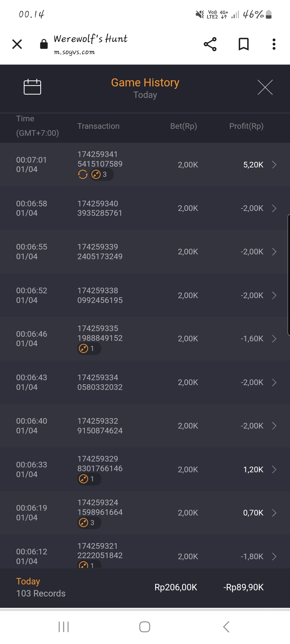Expand the -1,60K profit record chevron
290x644 pixels.
[x=274, y=339]
